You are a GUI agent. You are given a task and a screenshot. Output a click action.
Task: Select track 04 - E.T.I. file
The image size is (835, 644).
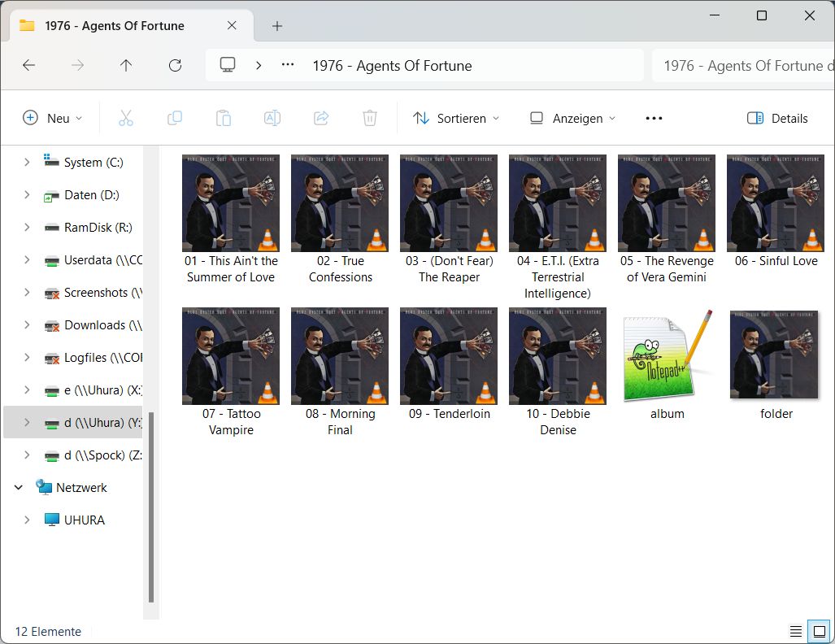558,228
